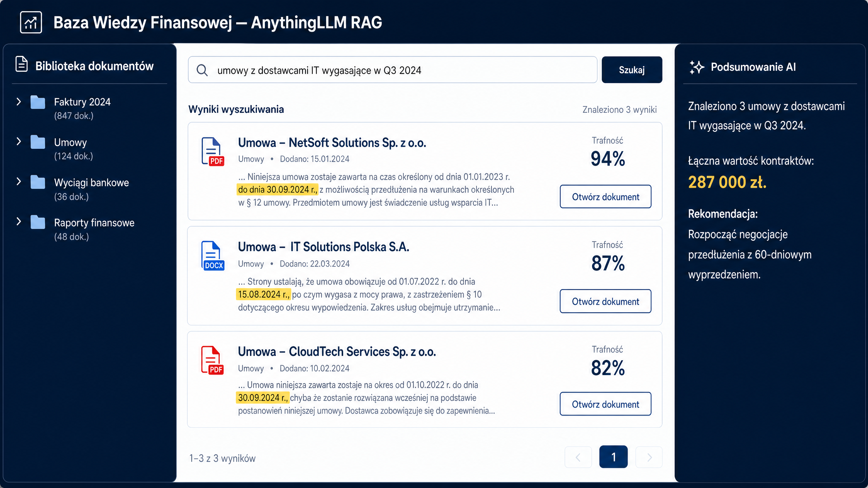Click the chart logo icon in header
This screenshot has height=488, width=868.
point(31,22)
